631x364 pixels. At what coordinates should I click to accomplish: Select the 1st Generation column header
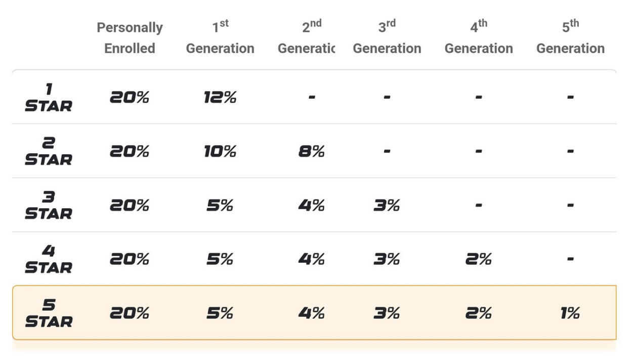pos(220,38)
